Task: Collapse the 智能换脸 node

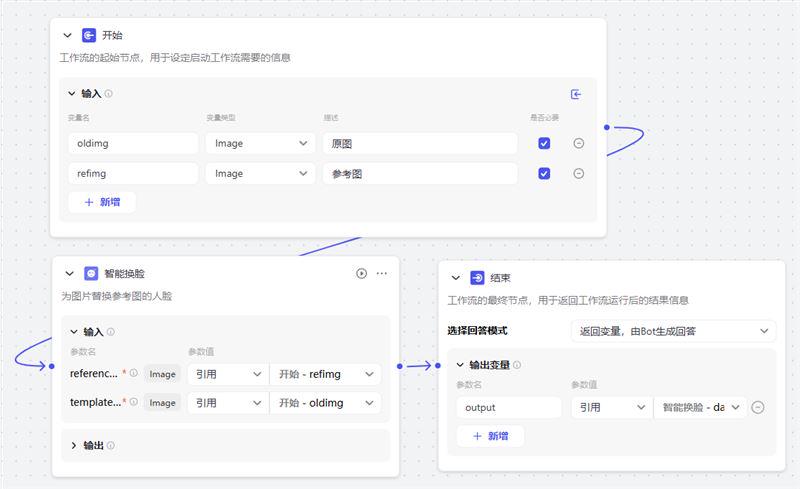Action: 69,274
